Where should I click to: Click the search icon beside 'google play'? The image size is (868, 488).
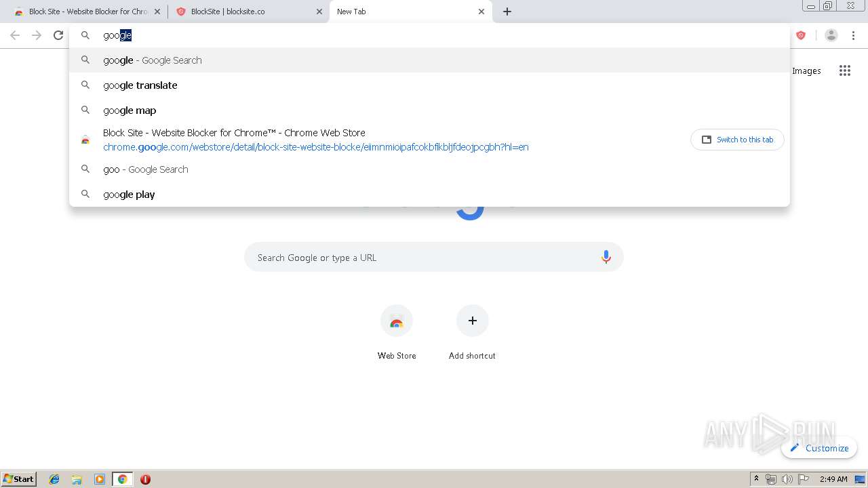85,195
